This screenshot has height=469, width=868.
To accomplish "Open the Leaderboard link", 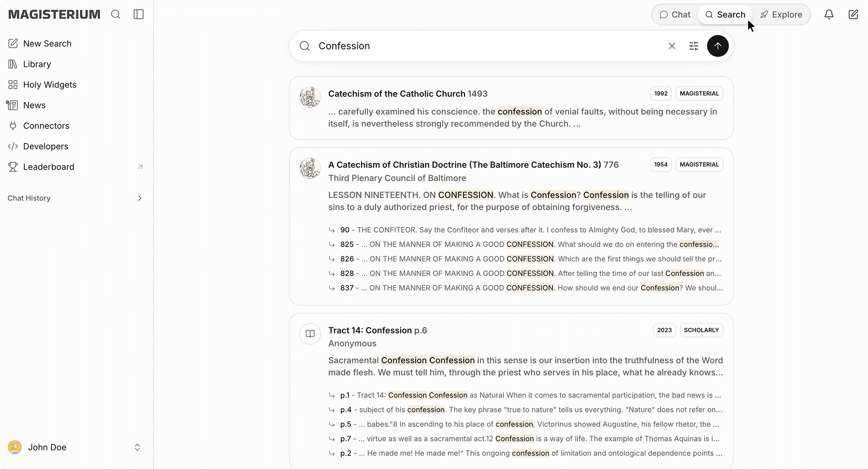I will (x=75, y=167).
